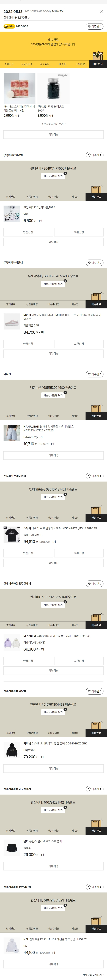Close the order detail page
Viewport: 107px width, 980px height.
pyautogui.click(x=101, y=11)
